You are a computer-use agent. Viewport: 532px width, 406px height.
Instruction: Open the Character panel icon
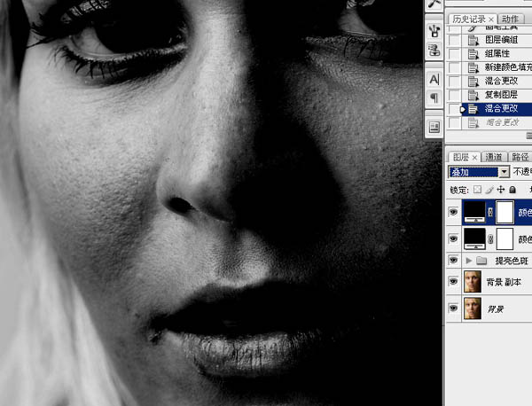click(x=434, y=80)
